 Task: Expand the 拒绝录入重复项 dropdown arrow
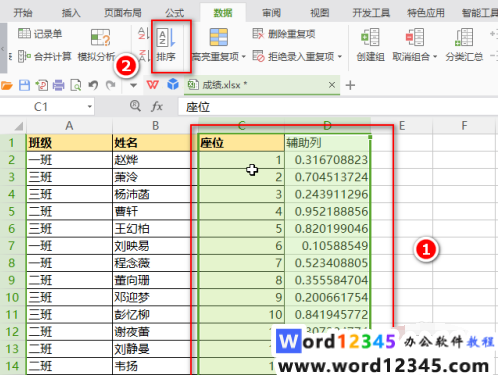click(x=340, y=57)
